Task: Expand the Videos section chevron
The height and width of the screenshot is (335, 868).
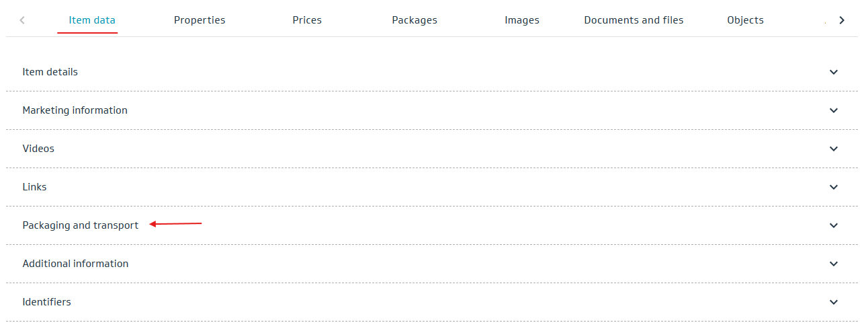Action: (x=834, y=149)
